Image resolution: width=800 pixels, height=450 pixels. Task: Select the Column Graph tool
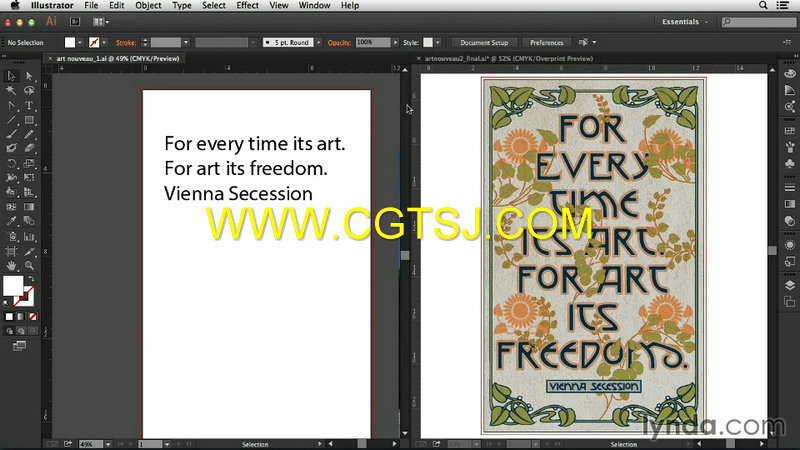[x=29, y=237]
